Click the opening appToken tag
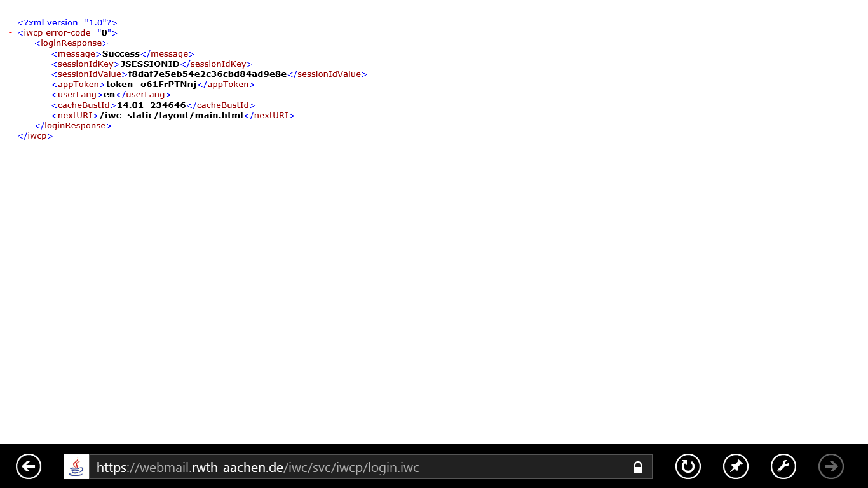Screen dimensions: 868x488 coord(79,85)
